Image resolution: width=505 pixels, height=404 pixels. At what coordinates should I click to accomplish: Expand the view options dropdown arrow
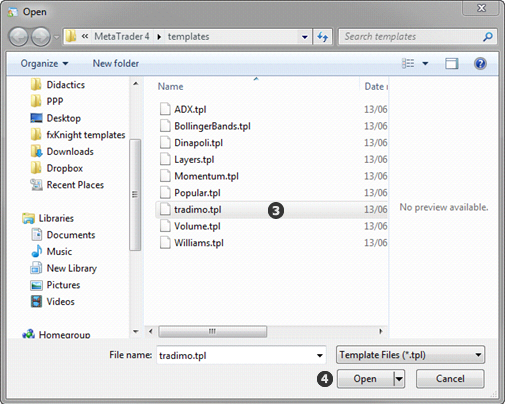(425, 63)
